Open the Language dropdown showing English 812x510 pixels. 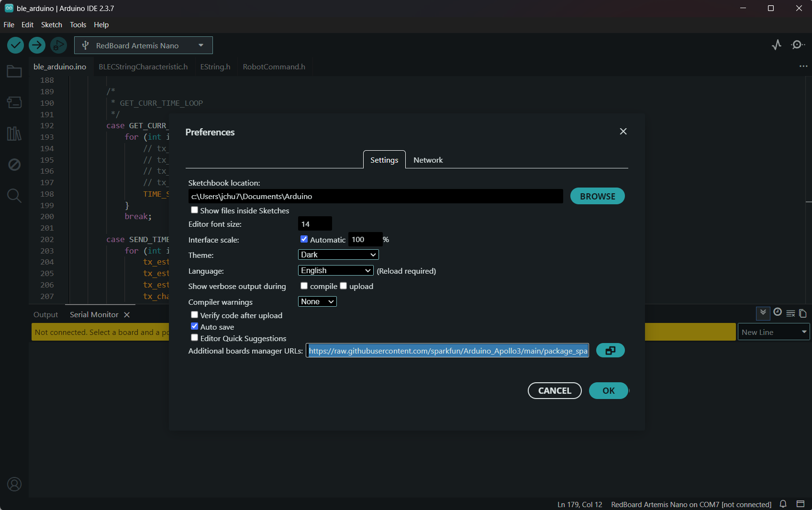(x=335, y=271)
